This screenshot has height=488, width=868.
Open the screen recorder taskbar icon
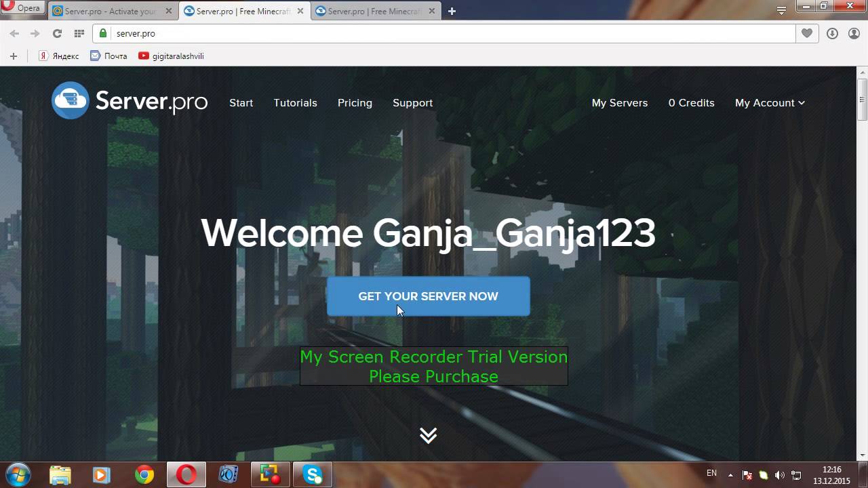[x=271, y=475]
